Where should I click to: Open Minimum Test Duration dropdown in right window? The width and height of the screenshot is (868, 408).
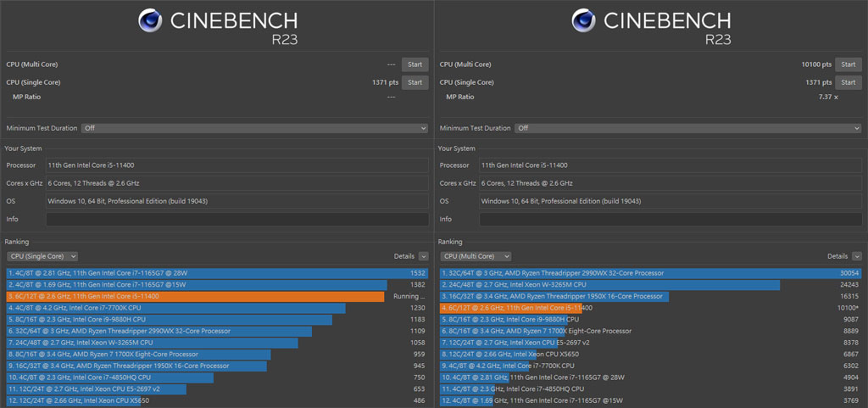tap(688, 128)
